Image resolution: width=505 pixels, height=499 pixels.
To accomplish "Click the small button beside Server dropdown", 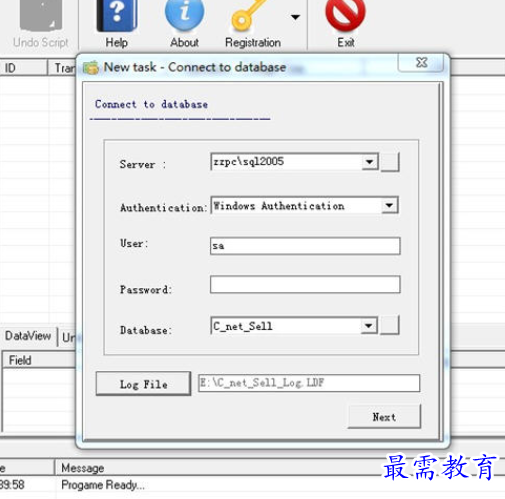I will (x=390, y=162).
